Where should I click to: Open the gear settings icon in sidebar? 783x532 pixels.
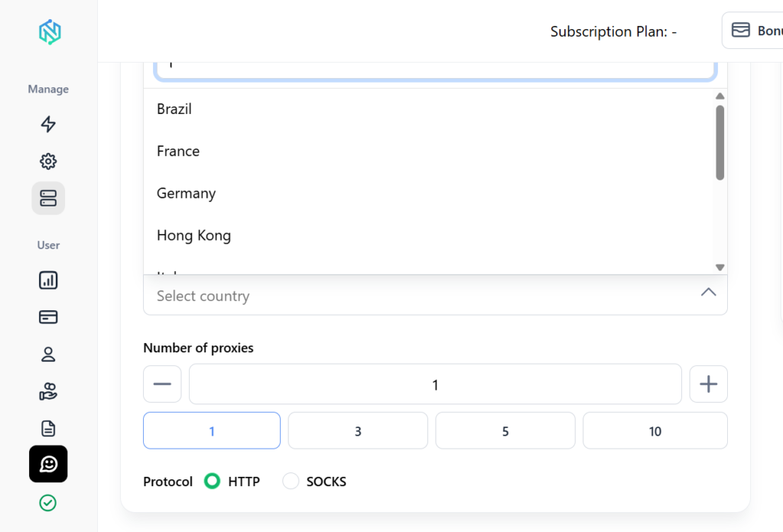pos(48,161)
